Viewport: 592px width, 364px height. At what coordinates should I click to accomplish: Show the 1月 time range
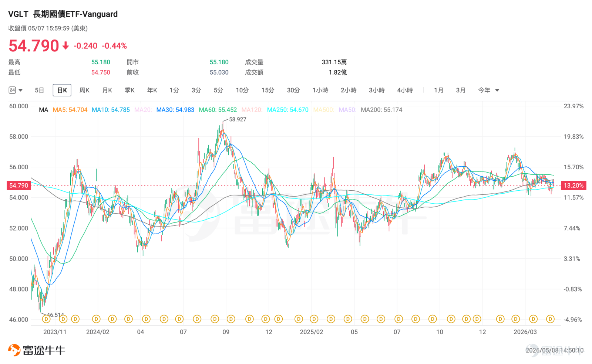click(438, 90)
